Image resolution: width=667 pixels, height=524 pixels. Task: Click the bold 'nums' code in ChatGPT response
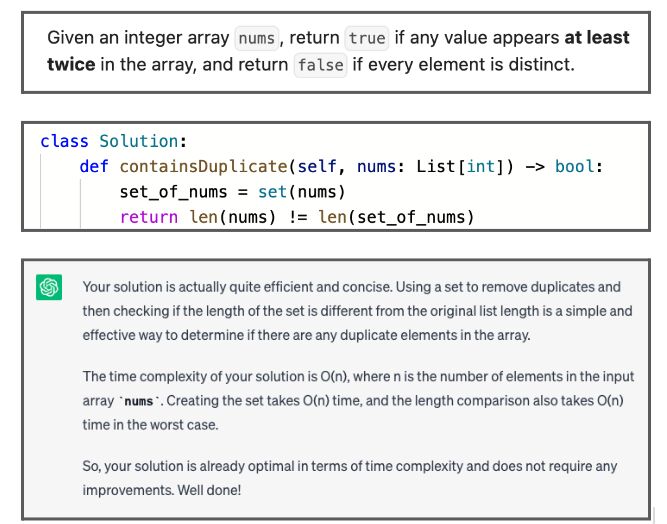[139, 401]
